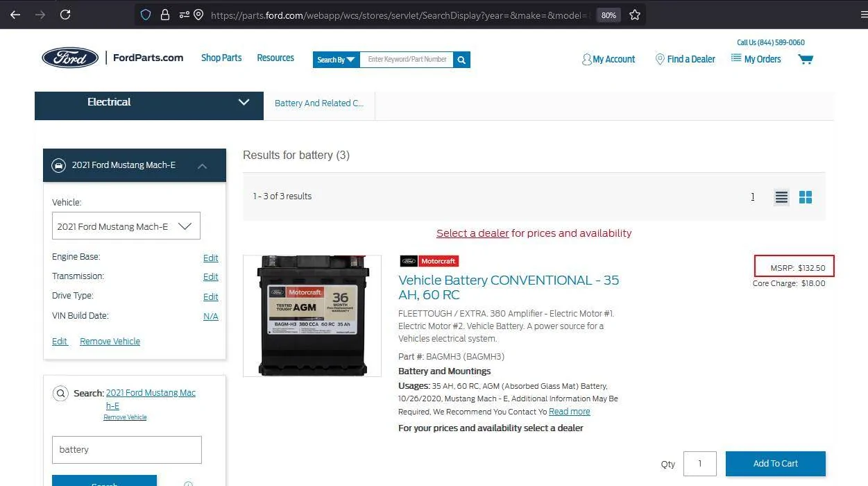Click Add To Cart button
The height and width of the screenshot is (486, 868).
coord(776,464)
